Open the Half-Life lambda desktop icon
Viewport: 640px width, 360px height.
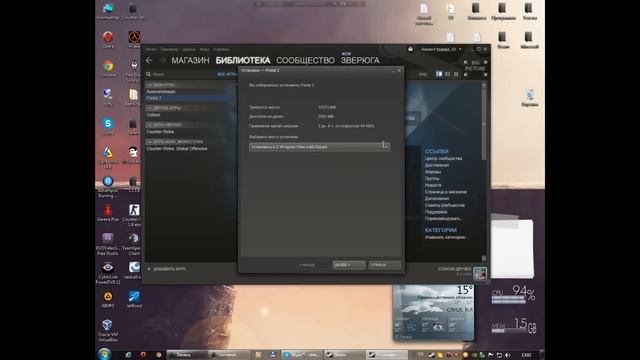(x=134, y=39)
